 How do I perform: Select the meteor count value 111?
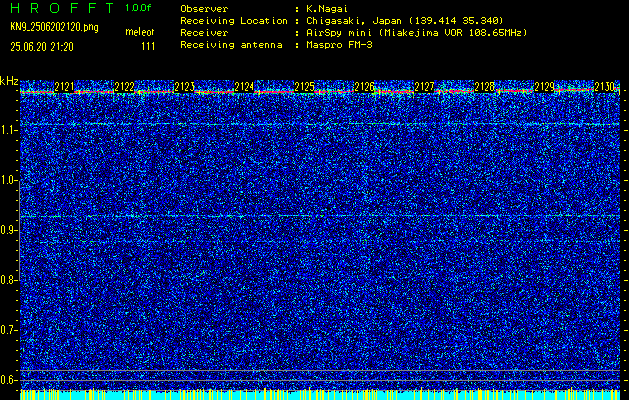(x=148, y=47)
